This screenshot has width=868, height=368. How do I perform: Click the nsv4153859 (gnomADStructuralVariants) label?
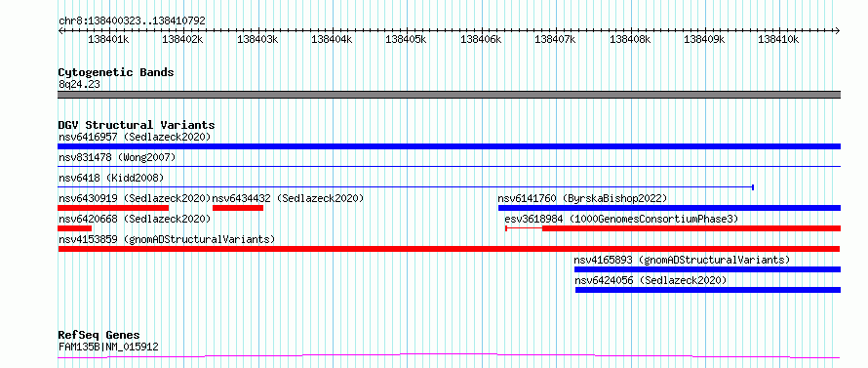[x=167, y=239]
